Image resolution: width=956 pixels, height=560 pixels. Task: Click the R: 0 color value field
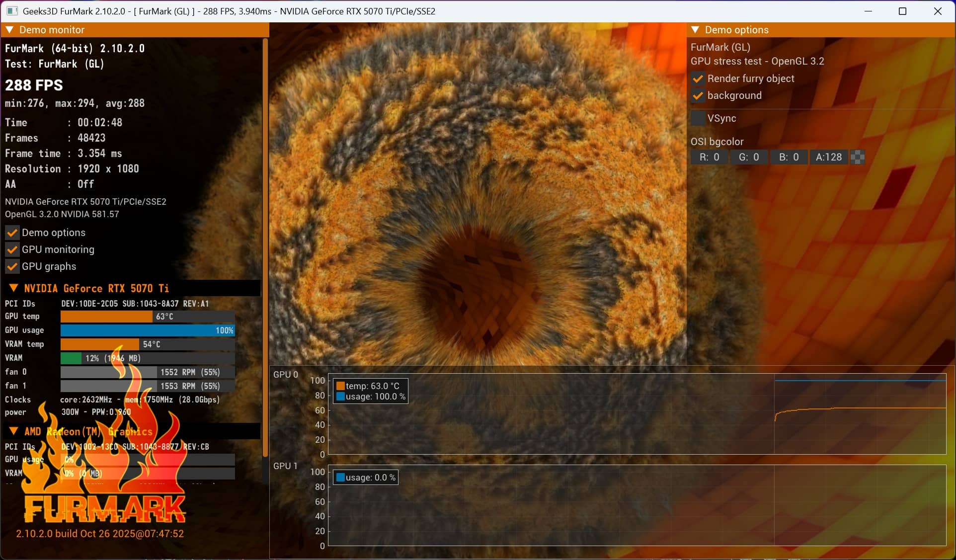coord(709,158)
